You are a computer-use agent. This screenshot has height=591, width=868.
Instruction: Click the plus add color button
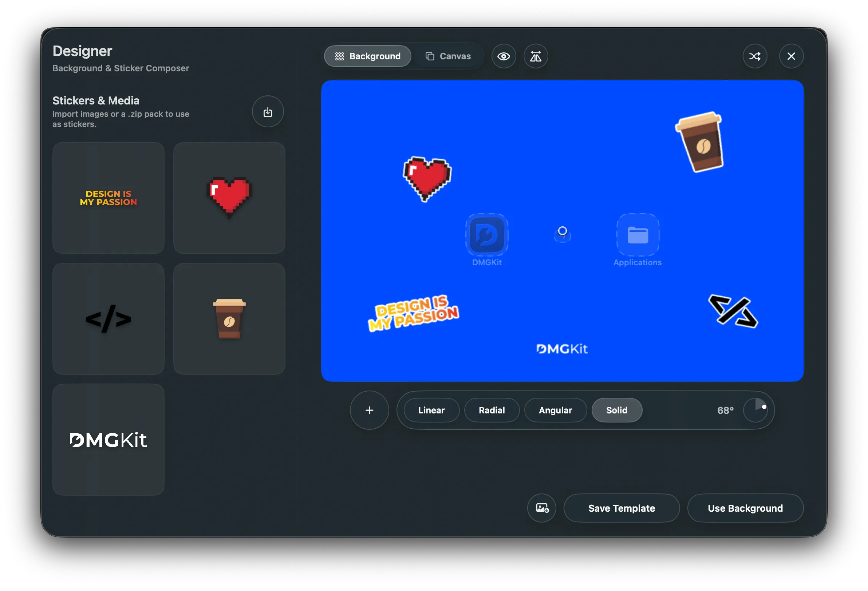pos(370,410)
